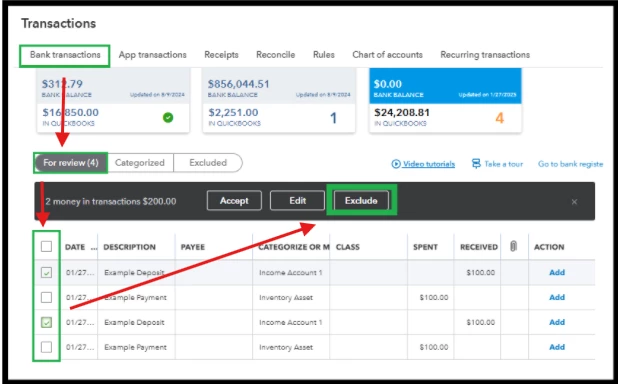The height and width of the screenshot is (384, 618).
Task: Select the $856,044.51 bank balance card
Action: pyautogui.click(x=279, y=100)
